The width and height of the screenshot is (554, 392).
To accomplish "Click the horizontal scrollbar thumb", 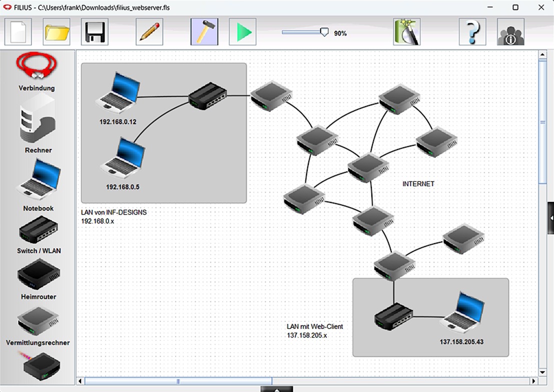I will 178,381.
